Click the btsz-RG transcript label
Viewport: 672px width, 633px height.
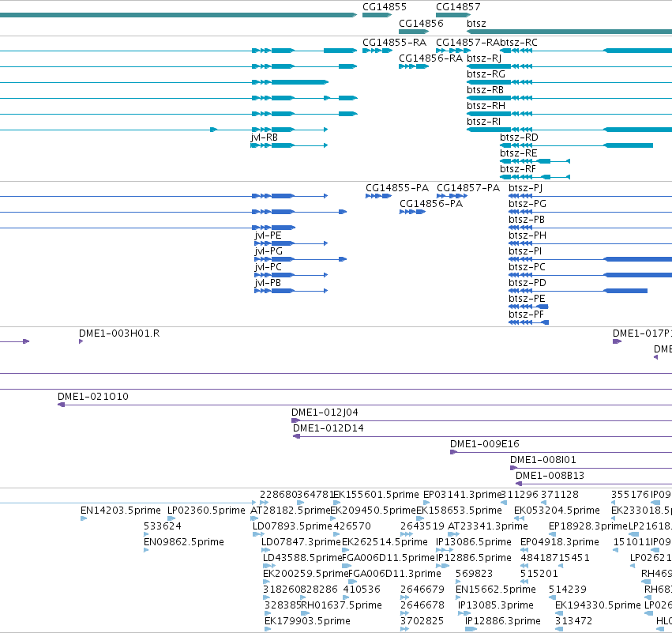486,74
